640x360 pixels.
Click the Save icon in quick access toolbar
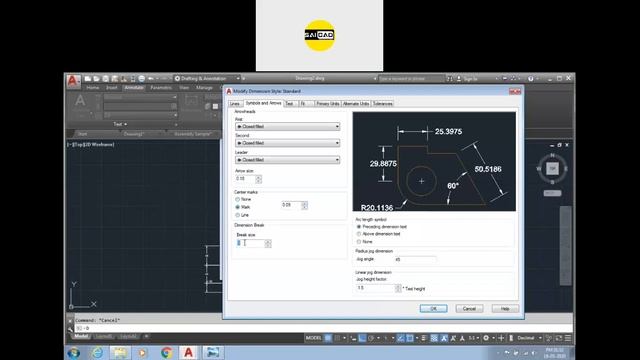click(x=105, y=78)
